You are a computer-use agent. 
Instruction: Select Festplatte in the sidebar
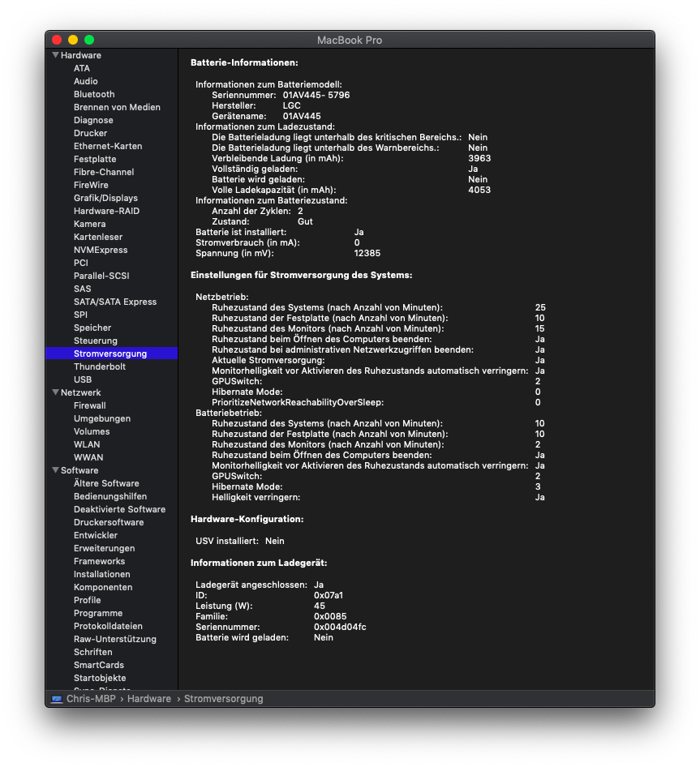tap(95, 159)
